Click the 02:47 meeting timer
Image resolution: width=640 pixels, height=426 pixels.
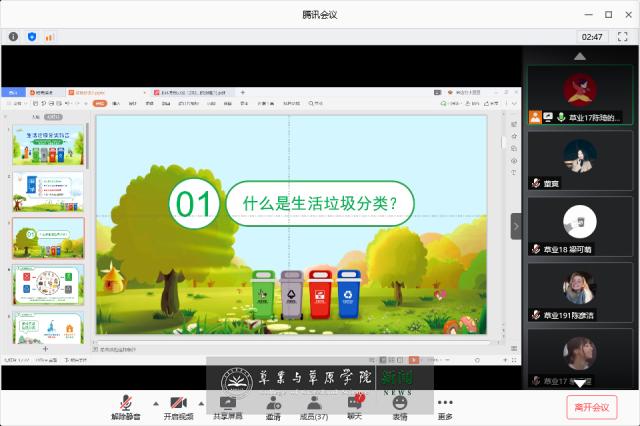tap(592, 36)
